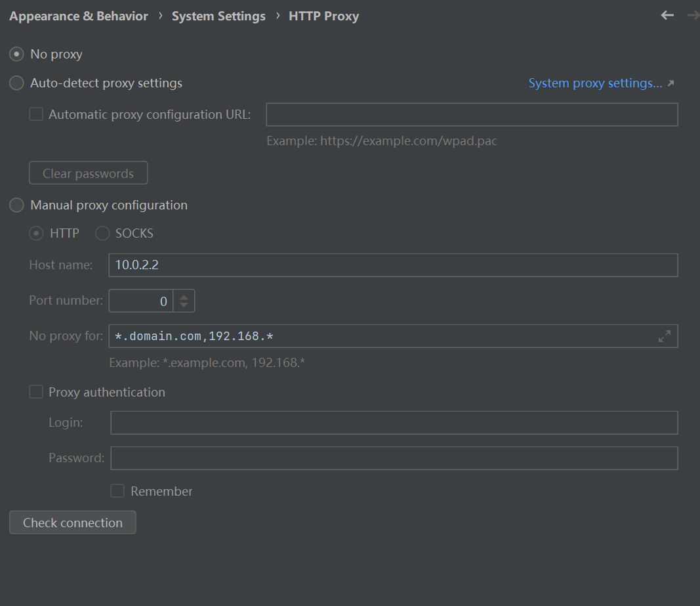
Task: Expand the No proxy for field
Action: click(x=664, y=336)
